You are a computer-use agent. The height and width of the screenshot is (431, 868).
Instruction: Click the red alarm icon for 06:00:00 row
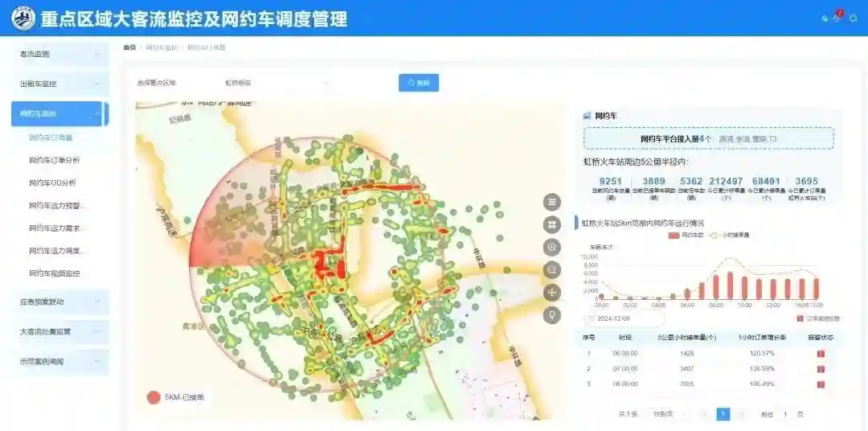[821, 353]
